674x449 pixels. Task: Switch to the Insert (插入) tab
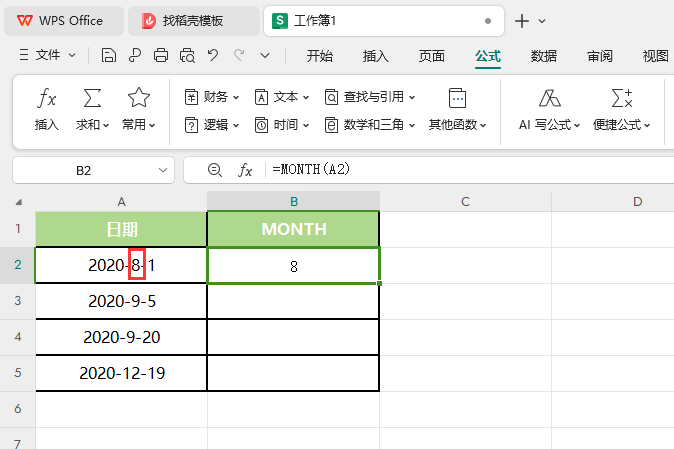pyautogui.click(x=375, y=56)
